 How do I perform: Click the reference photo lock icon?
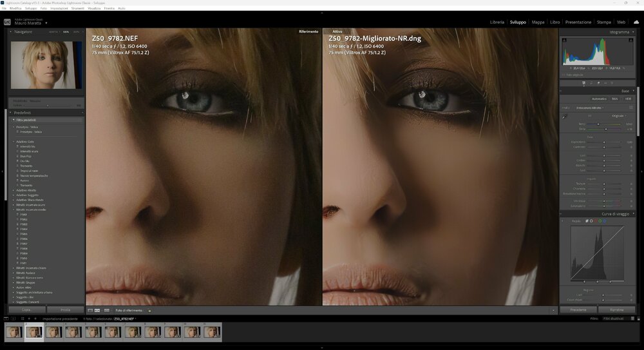click(x=149, y=311)
